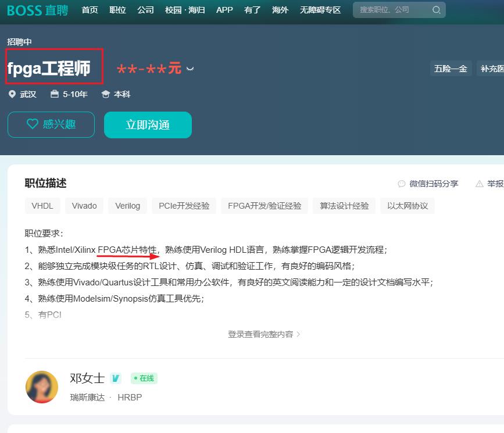Open the 公司 menu item
The width and height of the screenshot is (504, 433).
click(145, 10)
